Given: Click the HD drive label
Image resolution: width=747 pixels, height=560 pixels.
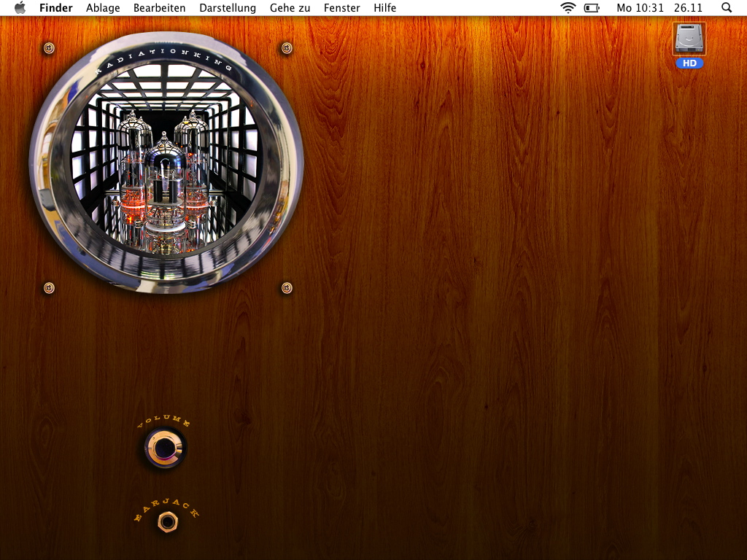Looking at the screenshot, I should 689,63.
